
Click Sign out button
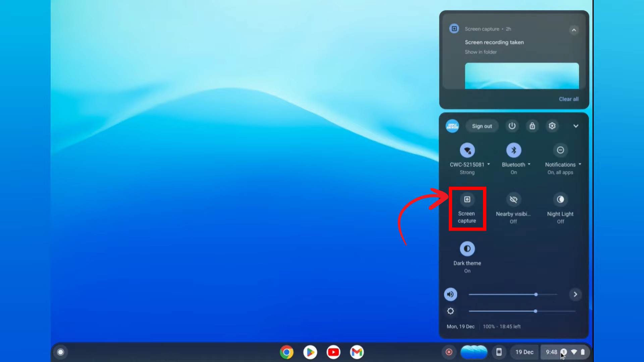[x=482, y=126]
